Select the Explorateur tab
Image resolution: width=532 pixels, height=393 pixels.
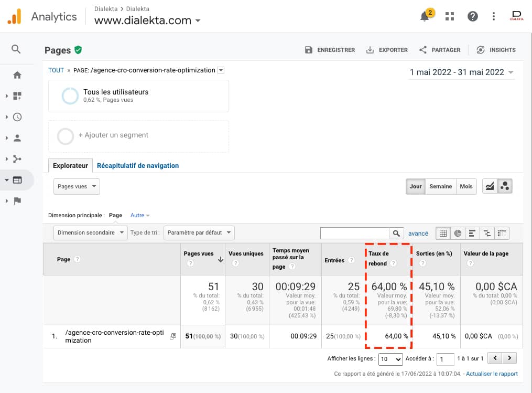[70, 165]
